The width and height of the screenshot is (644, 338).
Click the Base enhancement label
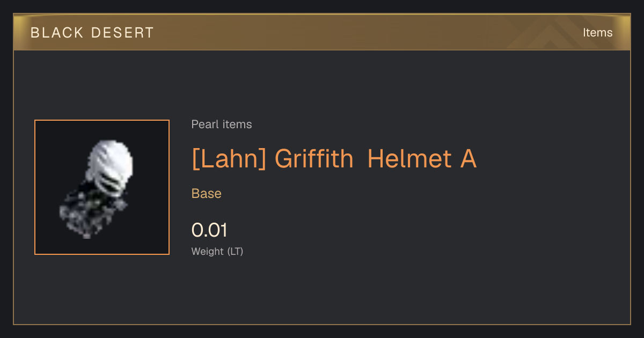tap(207, 194)
